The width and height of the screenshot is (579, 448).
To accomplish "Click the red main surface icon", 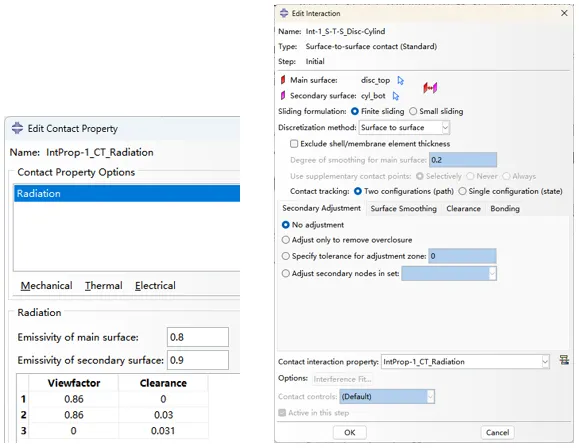I will 283,80.
